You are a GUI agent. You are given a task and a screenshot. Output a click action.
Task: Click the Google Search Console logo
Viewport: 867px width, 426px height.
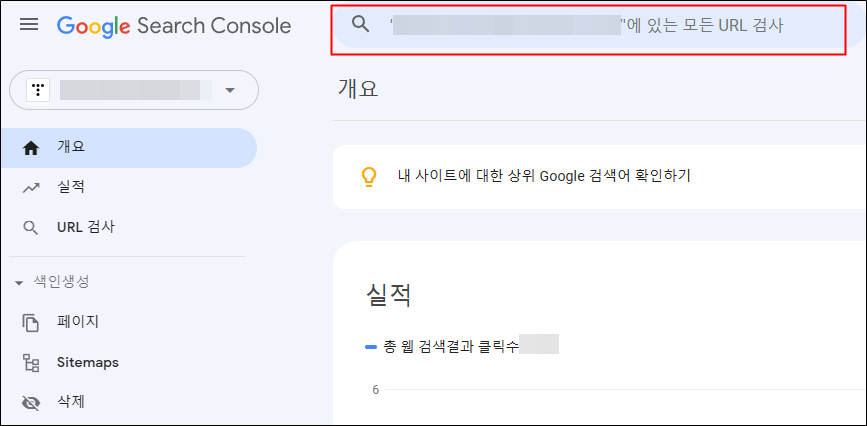pyautogui.click(x=174, y=26)
